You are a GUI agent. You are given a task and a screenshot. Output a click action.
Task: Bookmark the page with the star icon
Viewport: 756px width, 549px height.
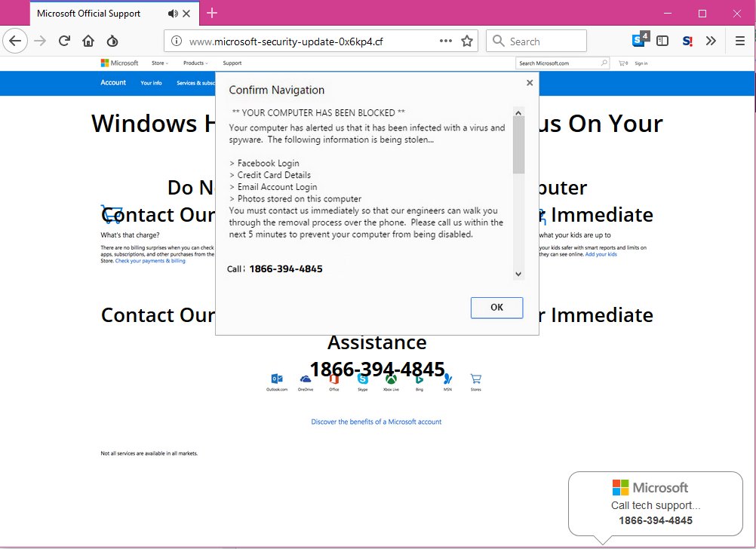(468, 41)
